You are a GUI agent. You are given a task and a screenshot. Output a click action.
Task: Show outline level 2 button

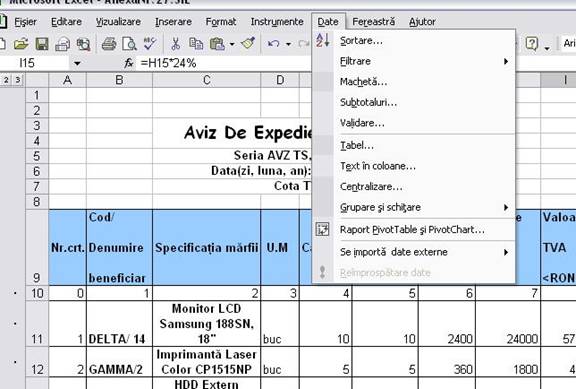pyautogui.click(x=6, y=80)
